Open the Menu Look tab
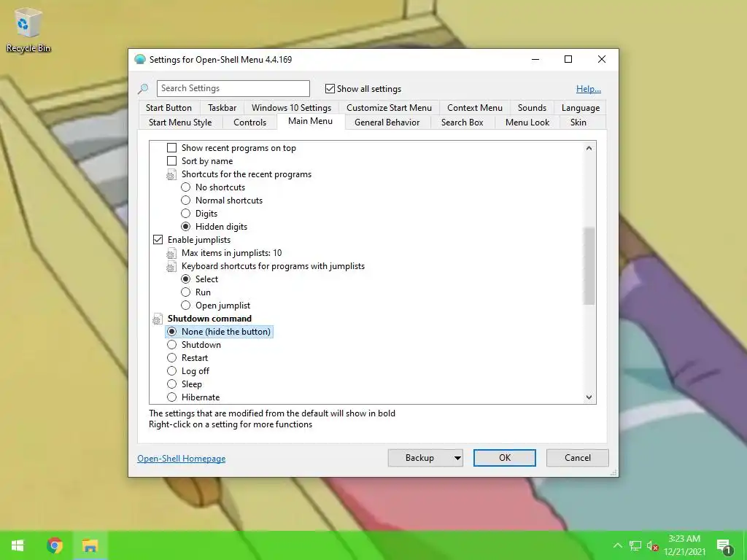The image size is (747, 560). pyautogui.click(x=527, y=122)
